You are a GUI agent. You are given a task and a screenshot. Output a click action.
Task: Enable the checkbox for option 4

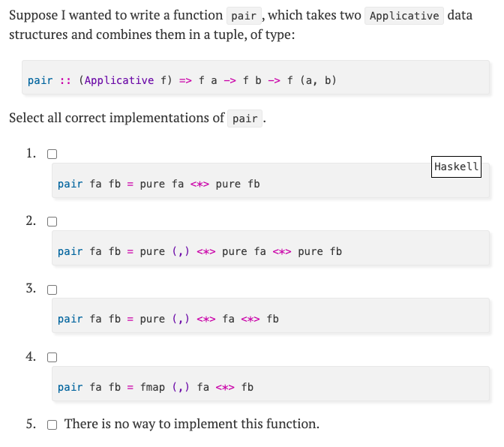(52, 357)
